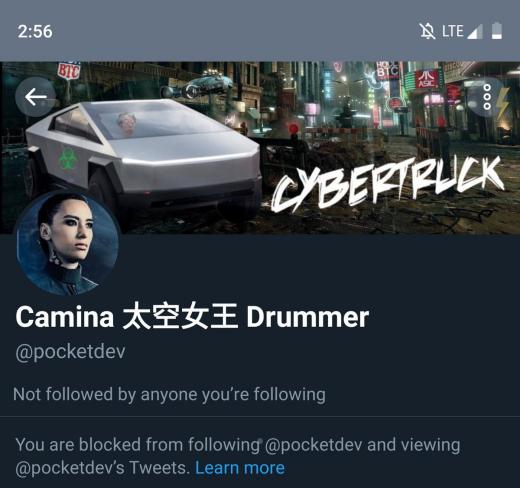
Task: Tap the battery status icon
Action: 497,31
